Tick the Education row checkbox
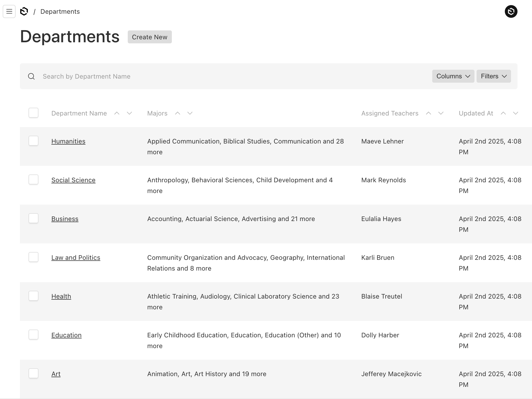Viewport: 532px width, 399px height. pos(34,335)
